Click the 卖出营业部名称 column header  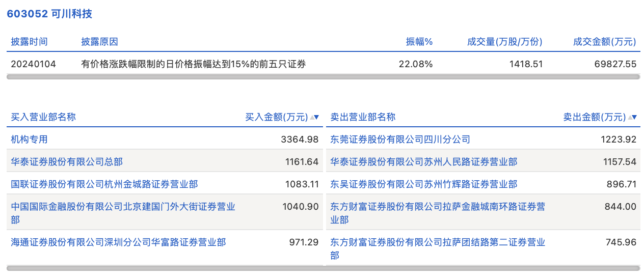tap(363, 117)
